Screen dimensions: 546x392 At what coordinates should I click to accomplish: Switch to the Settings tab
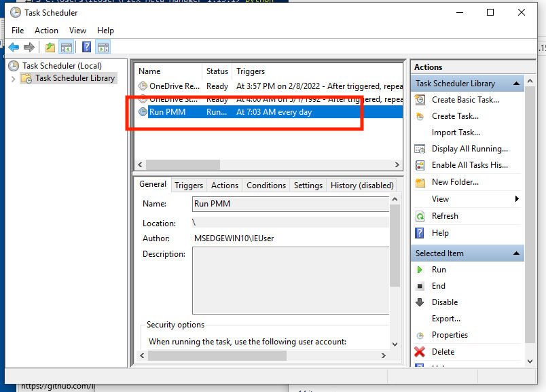point(308,185)
